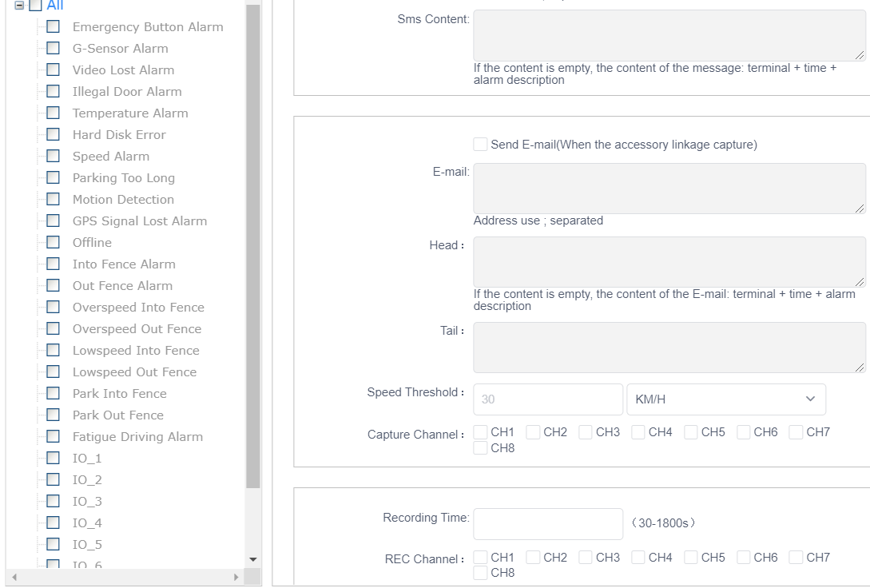
Task: Check REC Channel CH5
Action: pyautogui.click(x=691, y=557)
